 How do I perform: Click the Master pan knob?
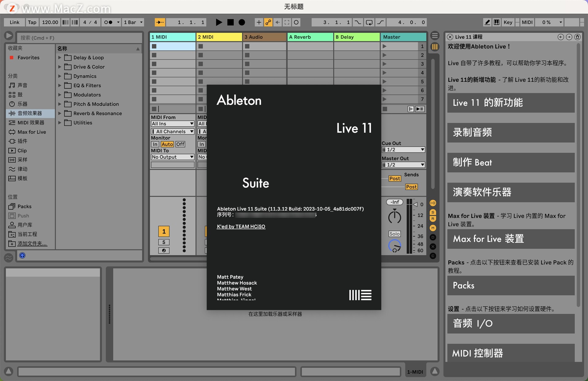click(x=394, y=217)
